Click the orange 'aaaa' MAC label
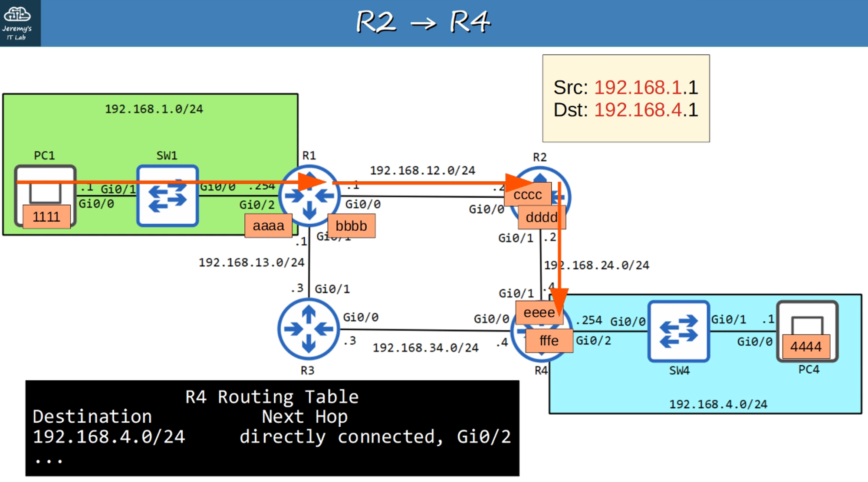This screenshot has width=868, height=482. (268, 226)
